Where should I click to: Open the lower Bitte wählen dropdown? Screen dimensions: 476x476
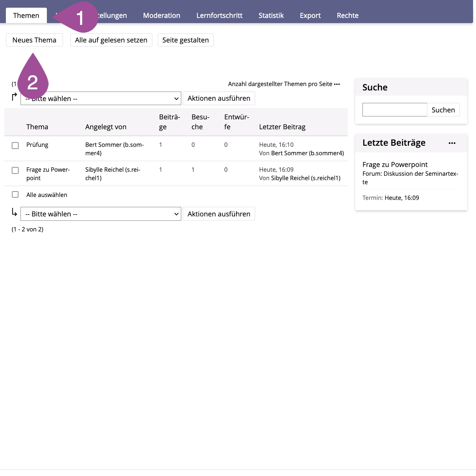(x=101, y=214)
